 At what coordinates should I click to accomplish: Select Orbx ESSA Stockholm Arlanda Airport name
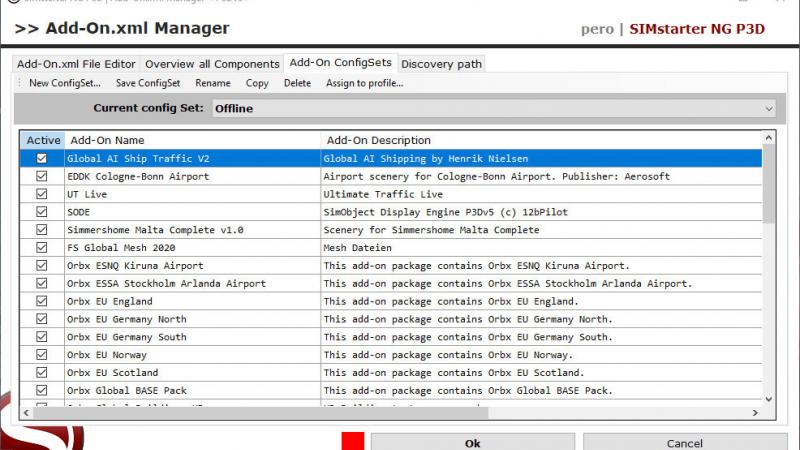tap(166, 283)
